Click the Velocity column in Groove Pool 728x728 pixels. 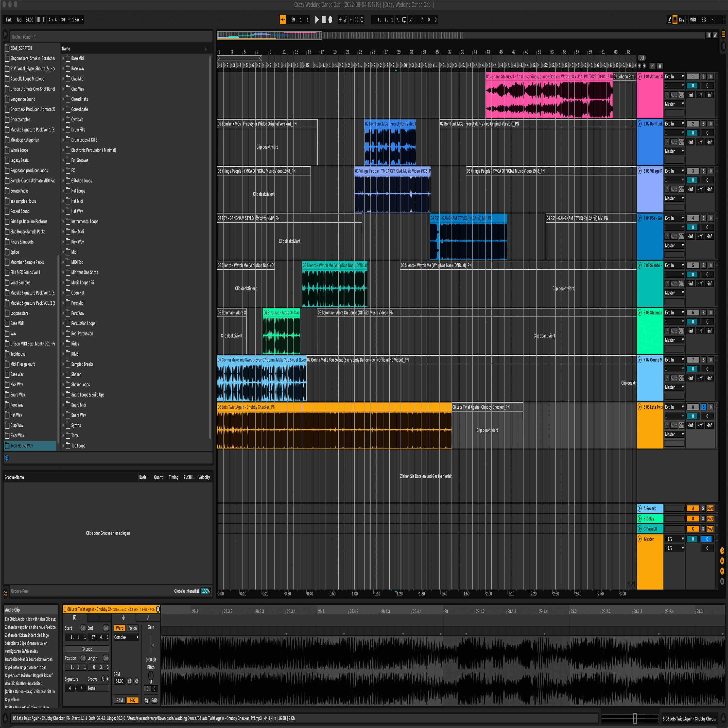click(x=204, y=477)
